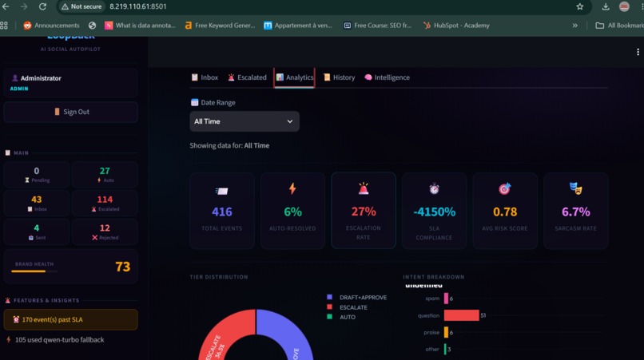Image resolution: width=644 pixels, height=360 pixels.
Task: Bookmark this page with the star icon
Action: point(579,6)
